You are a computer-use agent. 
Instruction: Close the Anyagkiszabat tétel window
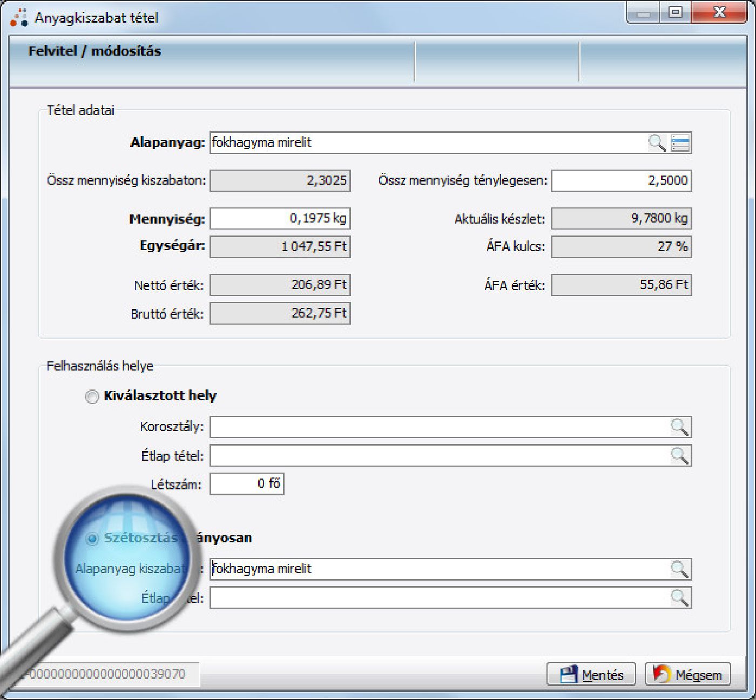[719, 12]
